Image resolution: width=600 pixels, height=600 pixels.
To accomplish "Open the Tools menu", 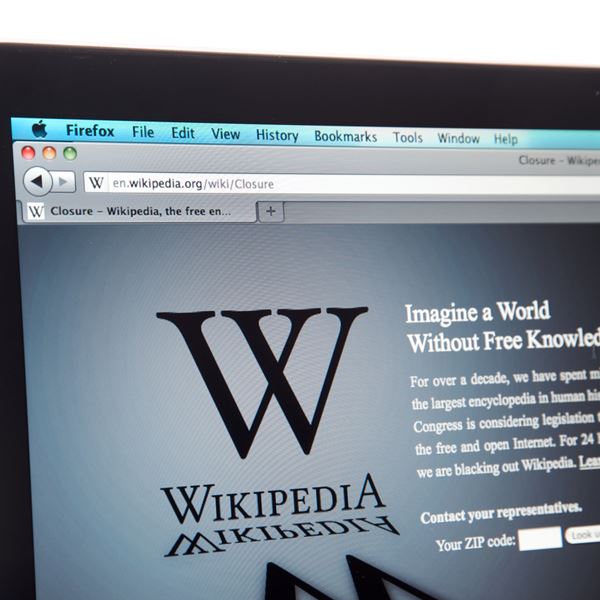I will pos(407,137).
